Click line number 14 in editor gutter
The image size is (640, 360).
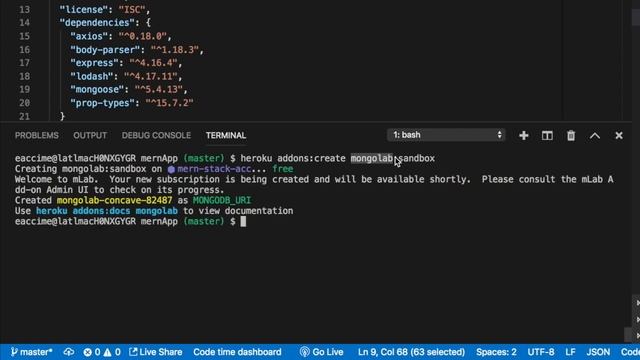click(x=24, y=23)
